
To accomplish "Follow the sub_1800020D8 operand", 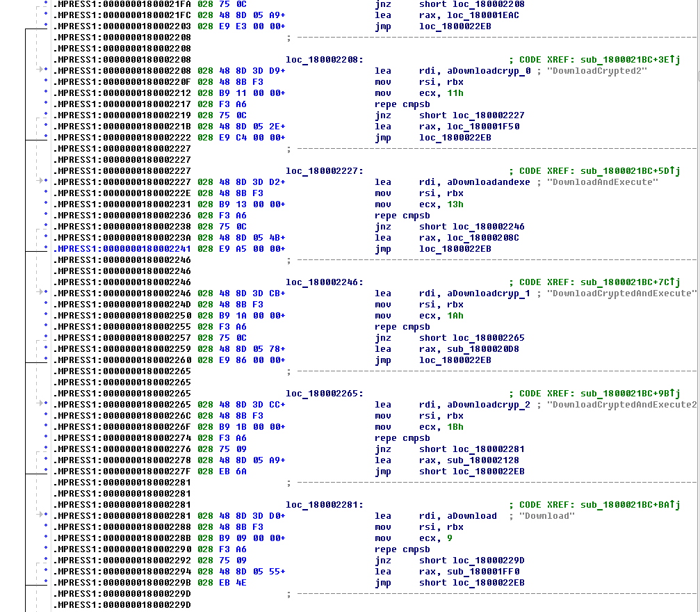I will pos(483,349).
